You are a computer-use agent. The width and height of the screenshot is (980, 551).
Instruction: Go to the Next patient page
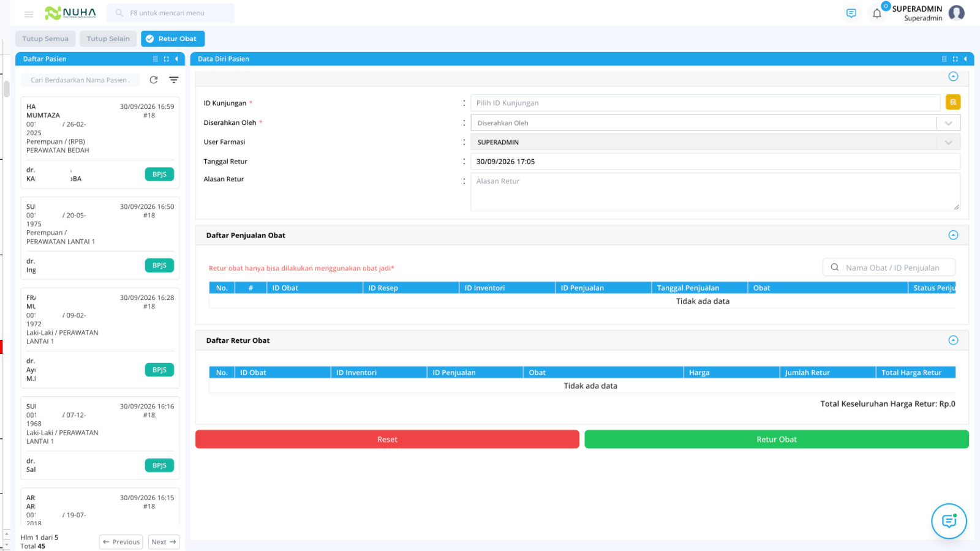click(x=164, y=542)
